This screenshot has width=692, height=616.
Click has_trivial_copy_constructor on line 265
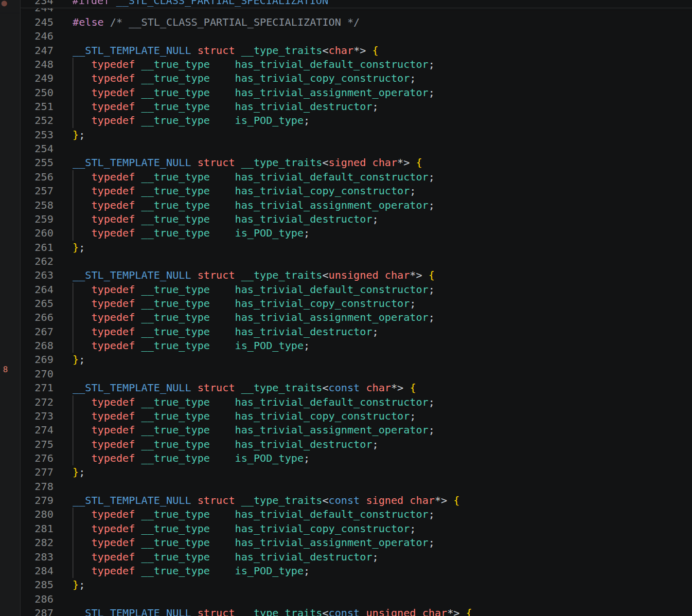point(323,304)
